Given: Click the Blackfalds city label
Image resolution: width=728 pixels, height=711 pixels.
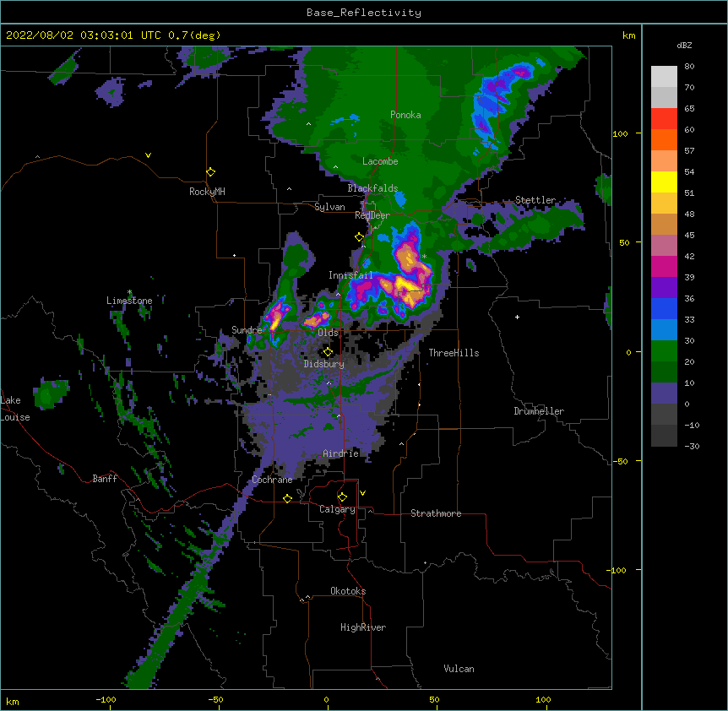Looking at the screenshot, I should click(x=372, y=188).
